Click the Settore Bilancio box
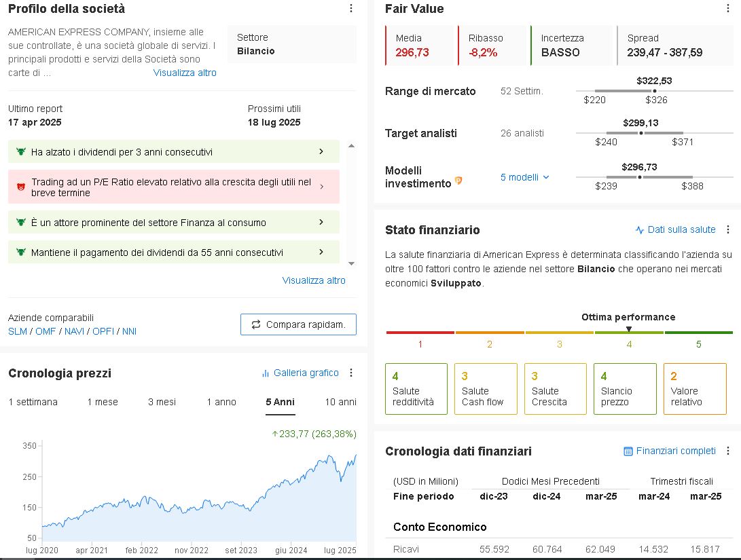This screenshot has width=741, height=560. [291, 44]
